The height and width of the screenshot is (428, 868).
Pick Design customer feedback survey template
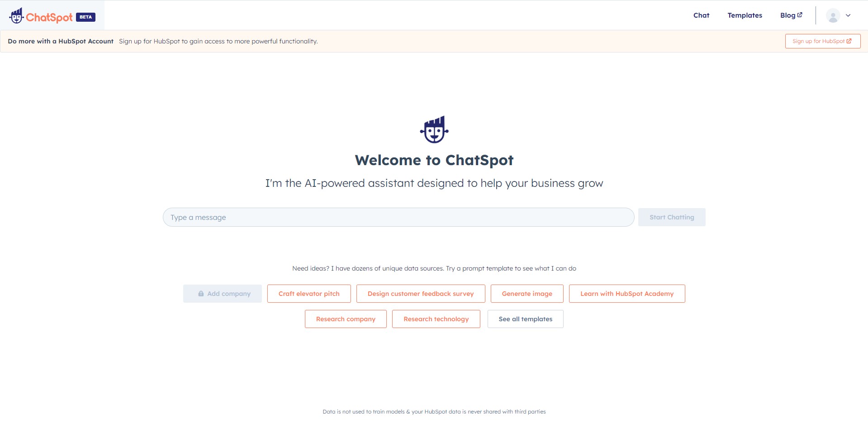421,294
